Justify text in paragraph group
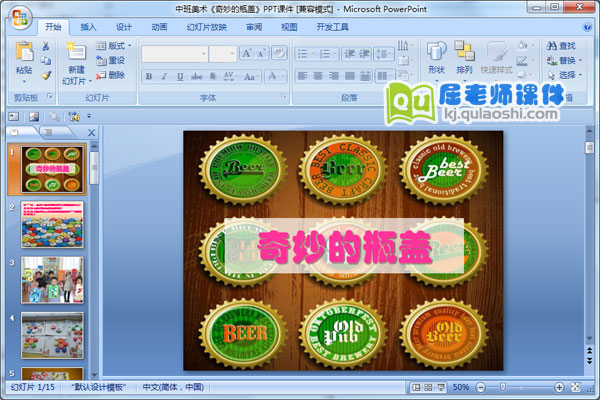The image size is (600, 400). pyautogui.click(x=349, y=76)
